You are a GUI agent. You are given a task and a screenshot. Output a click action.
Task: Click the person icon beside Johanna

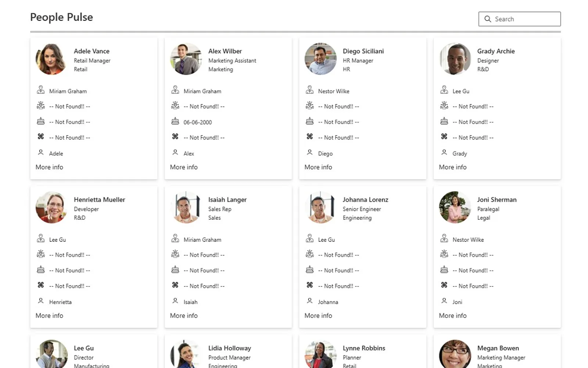(x=310, y=301)
